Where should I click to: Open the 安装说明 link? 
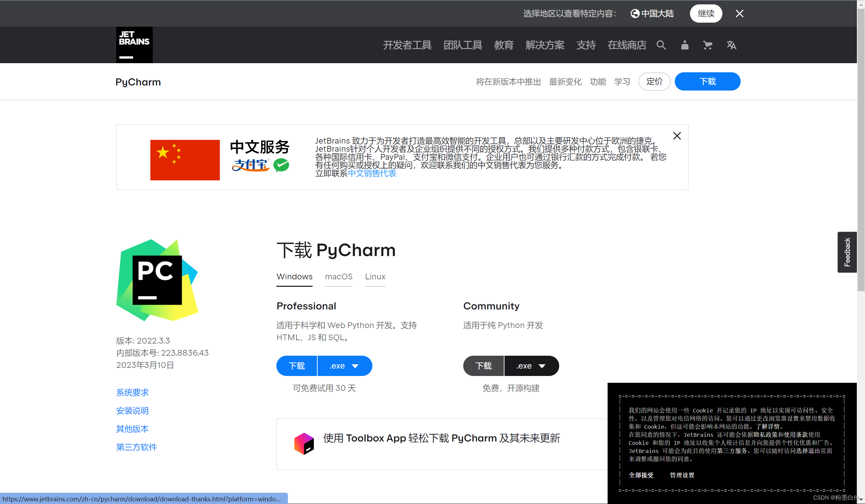coord(132,411)
